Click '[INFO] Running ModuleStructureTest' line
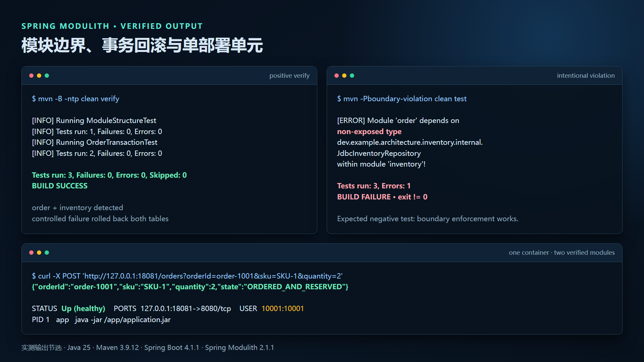644x362 pixels. pos(94,121)
